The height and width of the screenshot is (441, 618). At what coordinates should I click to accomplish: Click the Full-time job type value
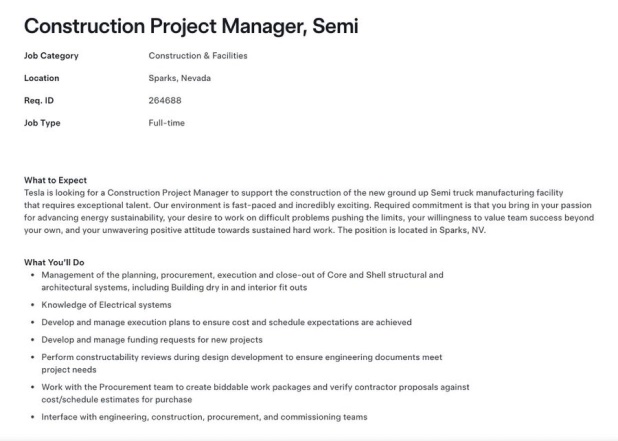pyautogui.click(x=167, y=123)
